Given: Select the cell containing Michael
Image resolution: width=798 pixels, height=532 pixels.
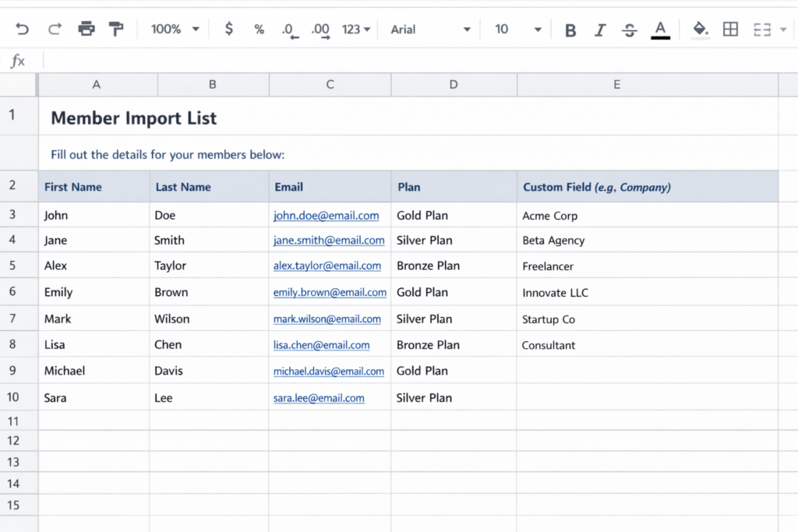Looking at the screenshot, I should pos(94,371).
